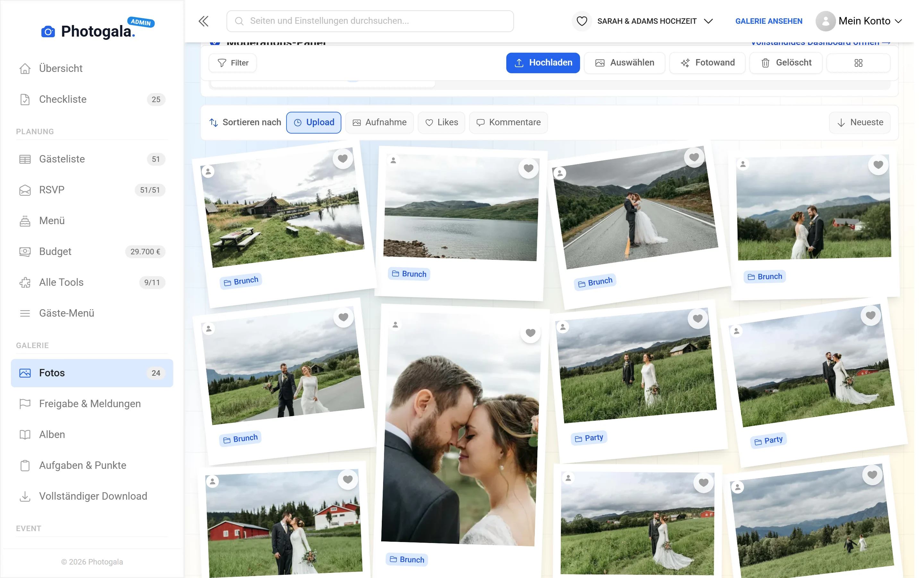Open the couple kissing by red barn photo
The width and height of the screenshot is (924, 578).
(284, 523)
